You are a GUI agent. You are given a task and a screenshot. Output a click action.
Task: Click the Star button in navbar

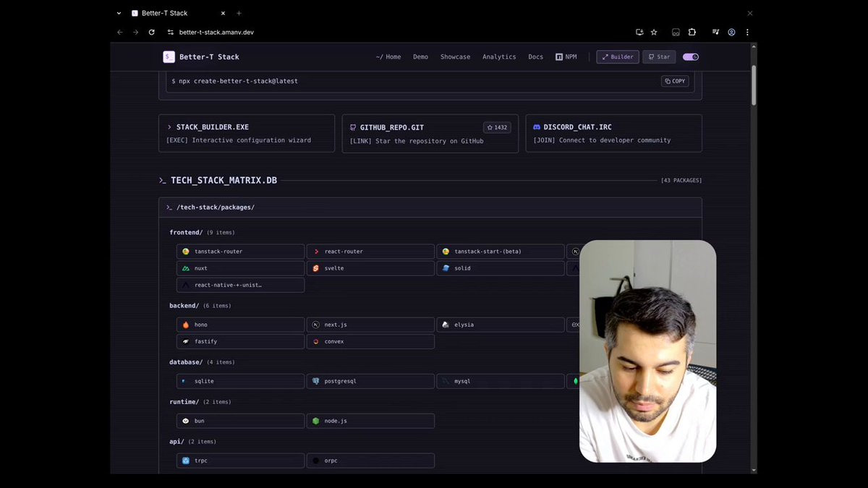(659, 56)
